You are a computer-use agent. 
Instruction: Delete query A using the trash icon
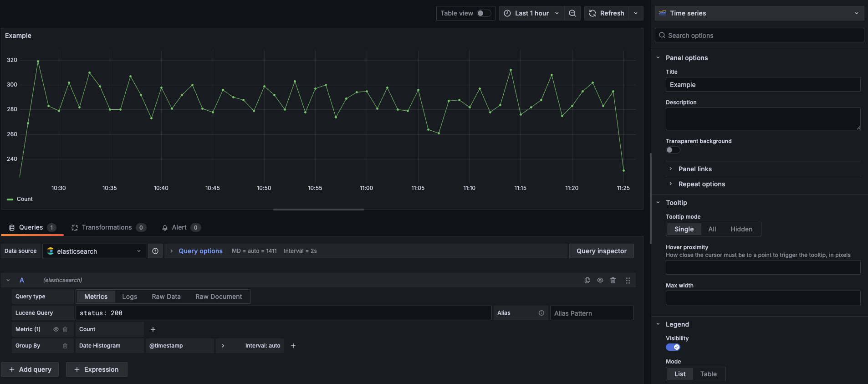point(613,280)
